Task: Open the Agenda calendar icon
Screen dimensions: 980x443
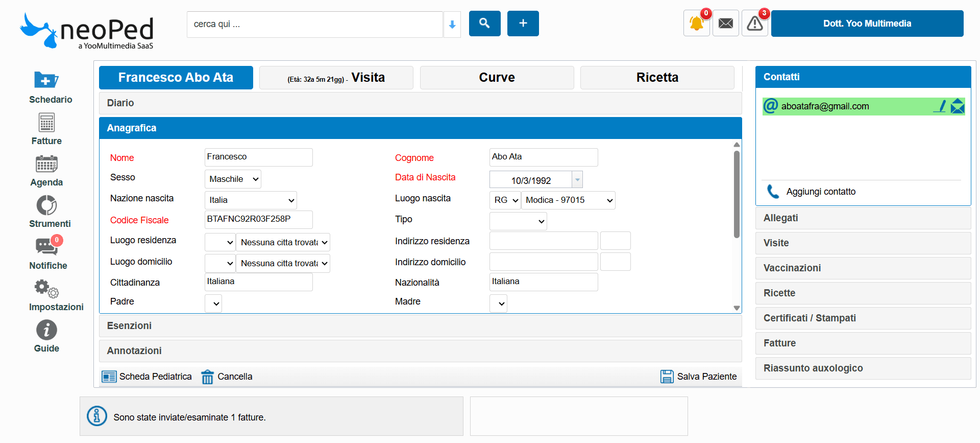Action: click(46, 164)
